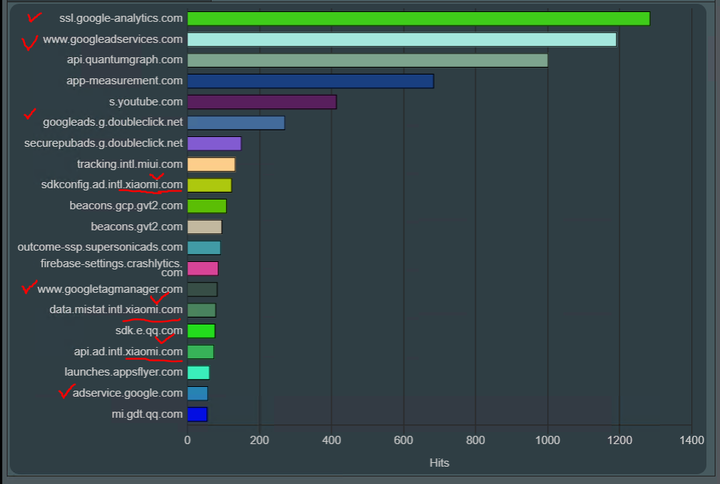Select the firebase-settings.crashlytics.com pink bar

pos(202,269)
